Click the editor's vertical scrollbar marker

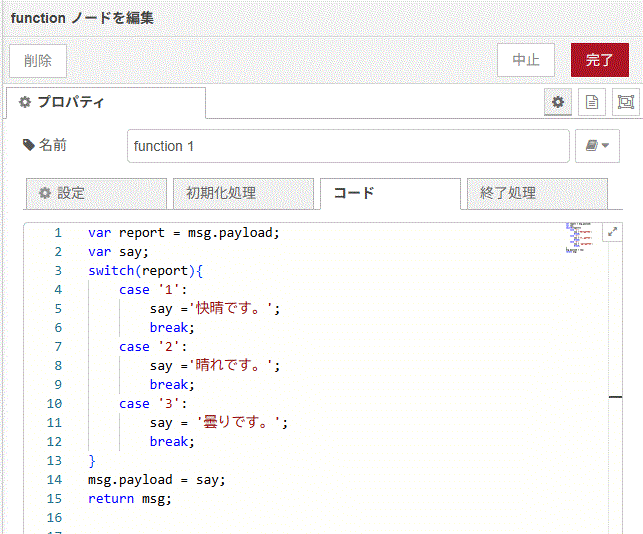(x=615, y=397)
